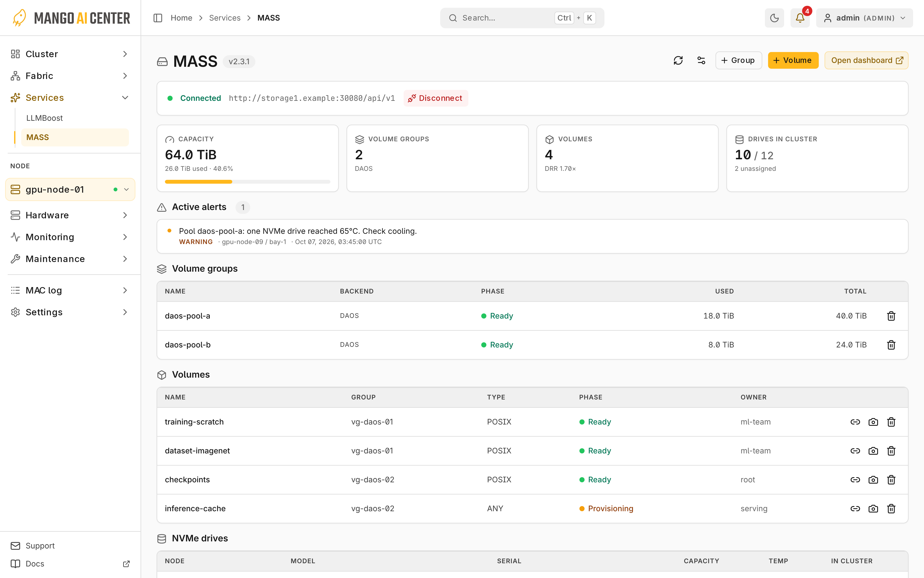Switch to dark mode moon icon

(x=774, y=18)
